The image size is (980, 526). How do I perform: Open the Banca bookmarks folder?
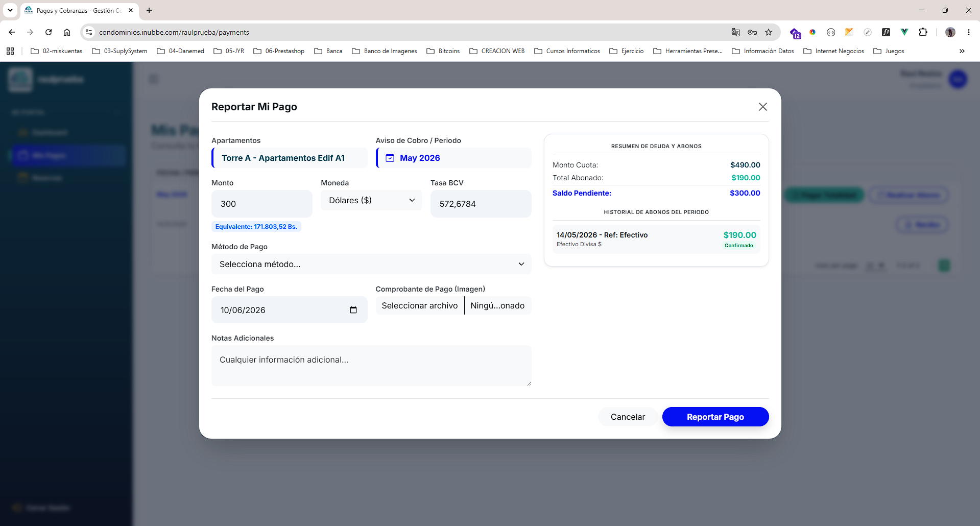click(x=328, y=51)
